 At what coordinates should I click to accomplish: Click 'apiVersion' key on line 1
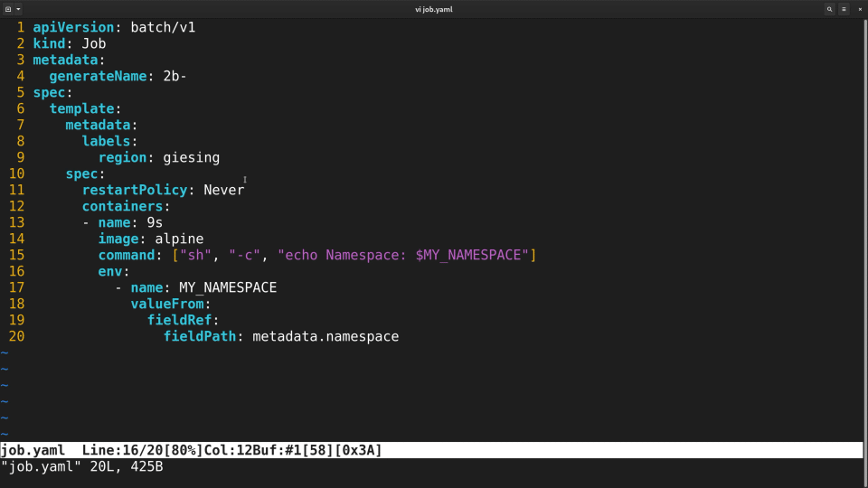[x=73, y=27]
